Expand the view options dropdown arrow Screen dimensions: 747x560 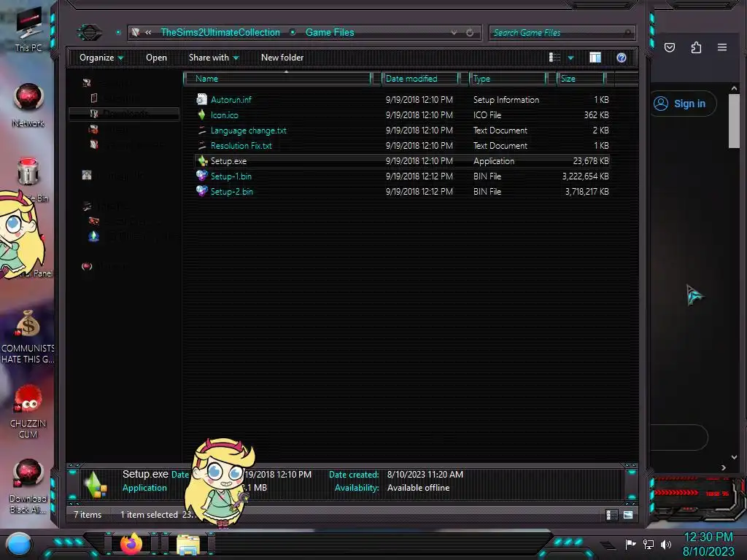(570, 58)
